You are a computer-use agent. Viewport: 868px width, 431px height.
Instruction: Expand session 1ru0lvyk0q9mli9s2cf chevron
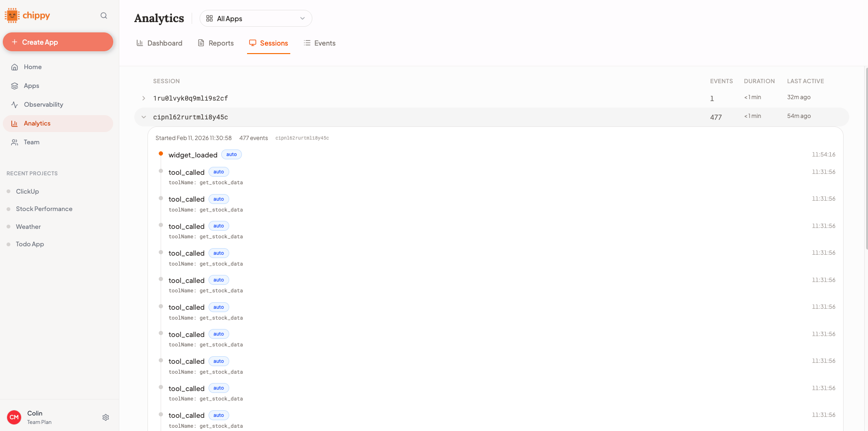[144, 98]
